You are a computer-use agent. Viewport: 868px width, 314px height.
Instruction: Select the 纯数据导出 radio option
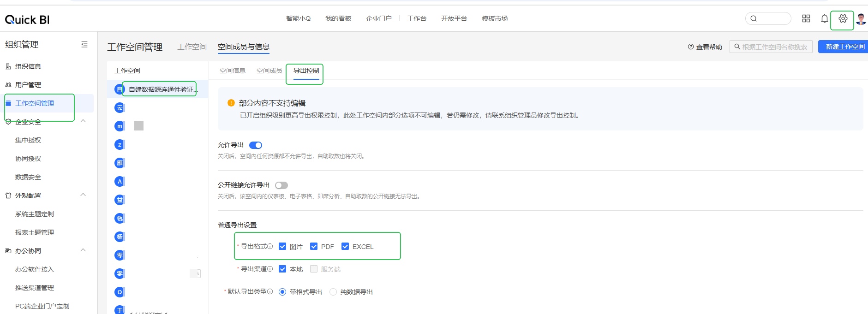point(333,292)
